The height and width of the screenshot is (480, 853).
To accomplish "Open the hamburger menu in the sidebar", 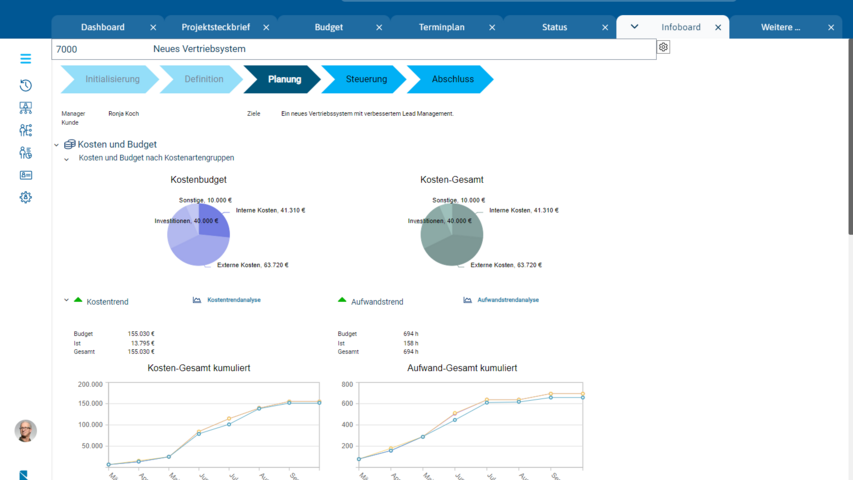I will point(26,59).
